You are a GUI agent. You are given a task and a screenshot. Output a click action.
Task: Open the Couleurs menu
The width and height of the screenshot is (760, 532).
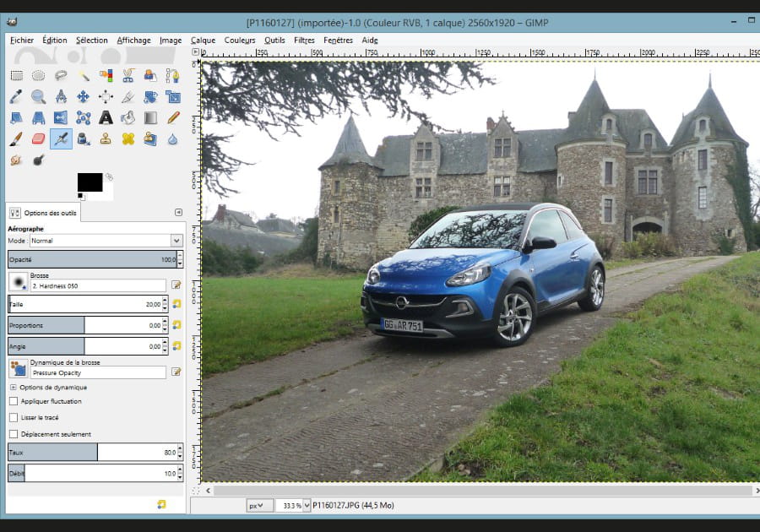[240, 41]
